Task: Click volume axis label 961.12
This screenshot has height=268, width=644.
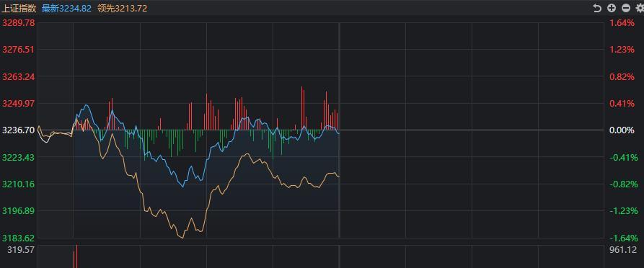Action: 624,250
